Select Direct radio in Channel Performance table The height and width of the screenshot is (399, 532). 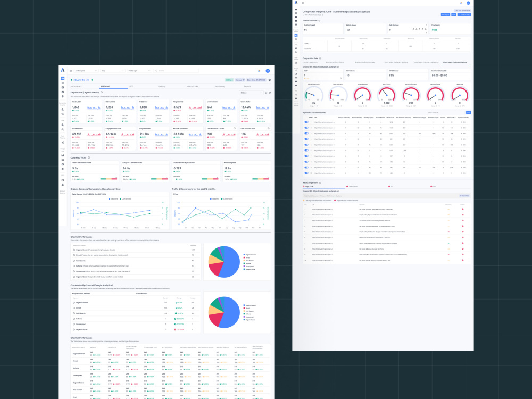[74, 255]
